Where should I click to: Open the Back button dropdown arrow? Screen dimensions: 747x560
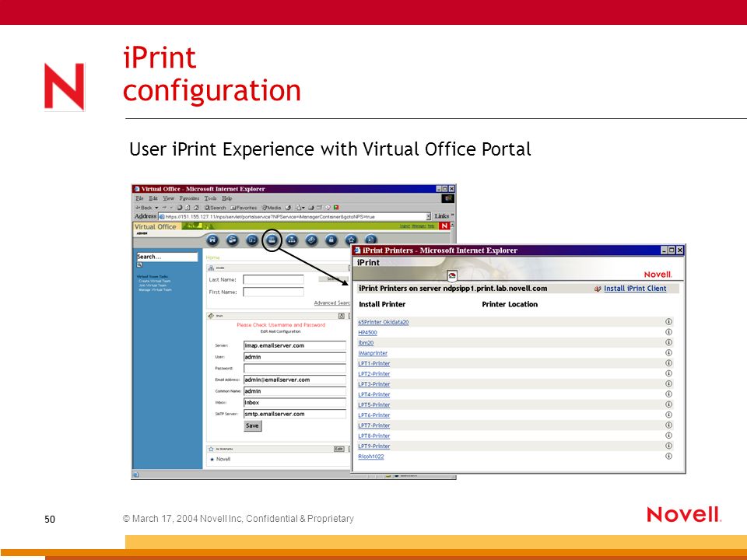pos(156,208)
